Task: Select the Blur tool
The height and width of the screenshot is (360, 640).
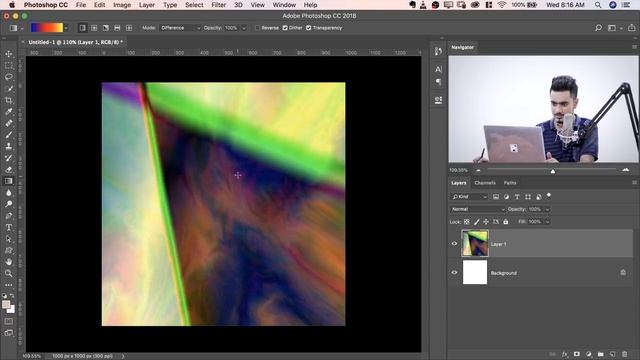Action: [x=9, y=192]
